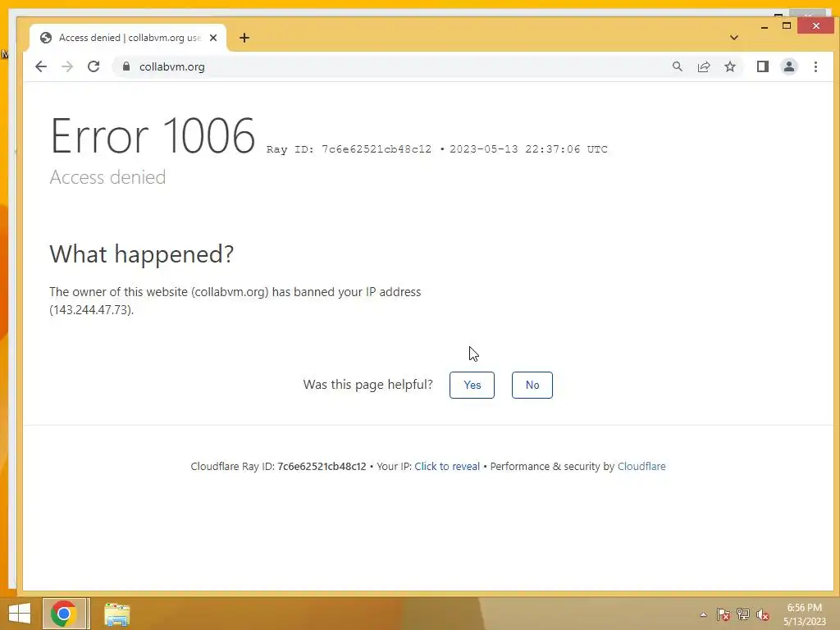Maximize the Chrome window
Screen dimensions: 840x630
coord(787,25)
